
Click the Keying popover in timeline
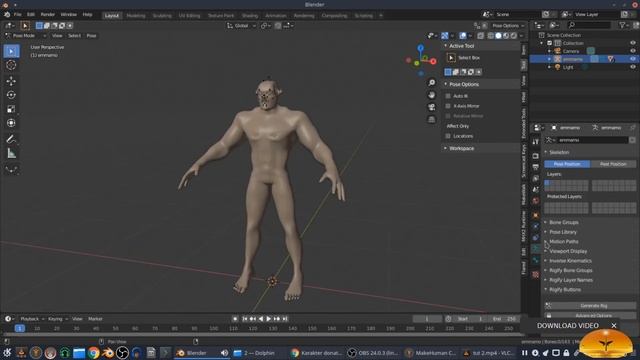click(x=57, y=319)
